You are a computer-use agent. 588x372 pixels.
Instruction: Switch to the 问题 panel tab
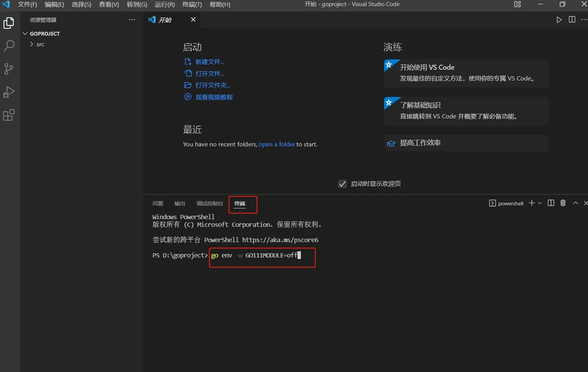pos(158,204)
